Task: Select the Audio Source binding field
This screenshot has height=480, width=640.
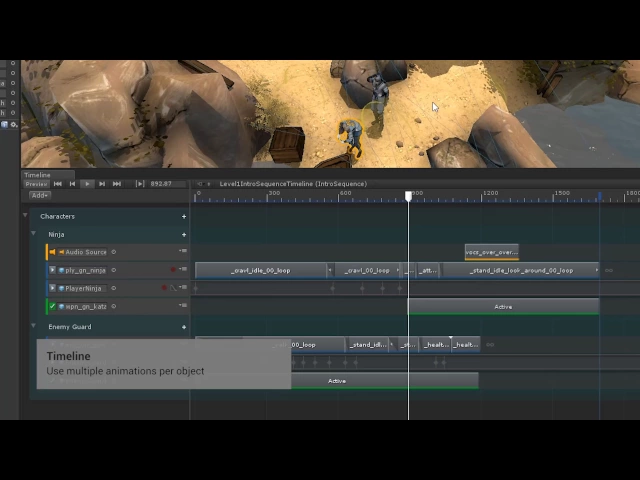Action: pyautogui.click(x=82, y=252)
